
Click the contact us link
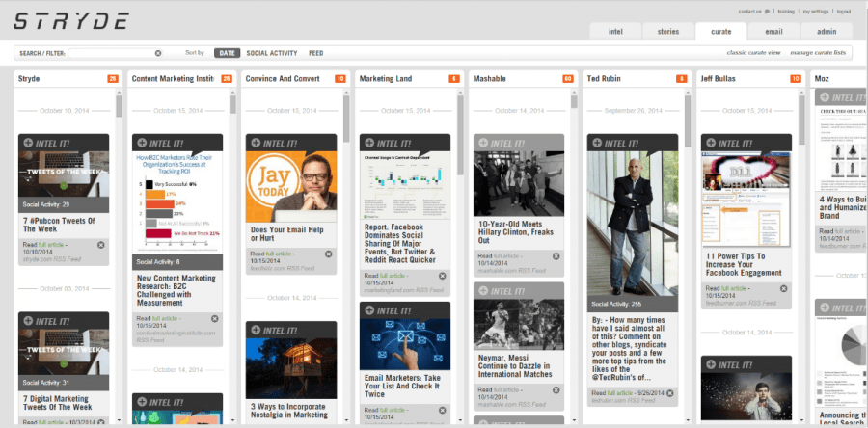click(x=749, y=12)
